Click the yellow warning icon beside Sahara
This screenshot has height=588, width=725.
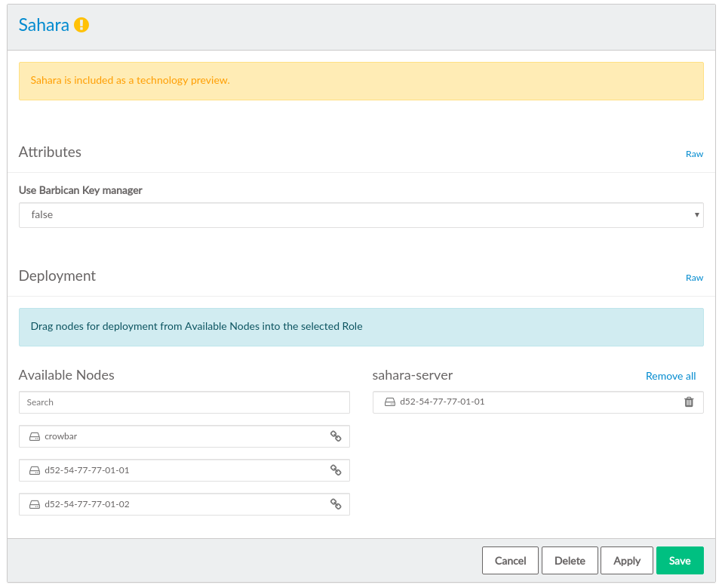81,25
